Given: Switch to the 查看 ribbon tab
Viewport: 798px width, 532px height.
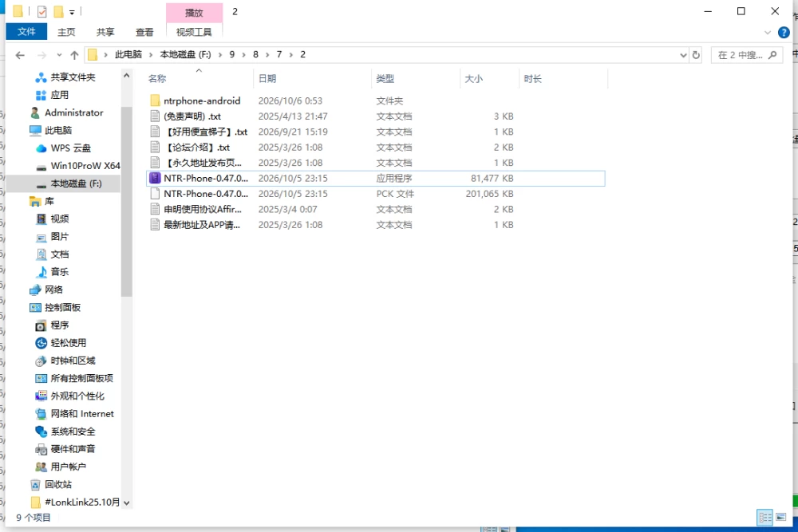Looking at the screenshot, I should tap(144, 32).
